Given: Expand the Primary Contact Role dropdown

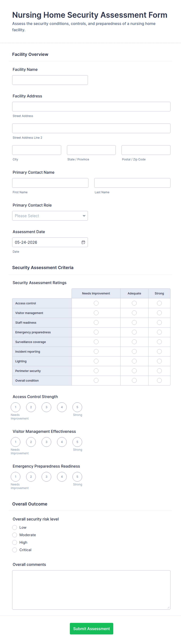Looking at the screenshot, I should 50,216.
